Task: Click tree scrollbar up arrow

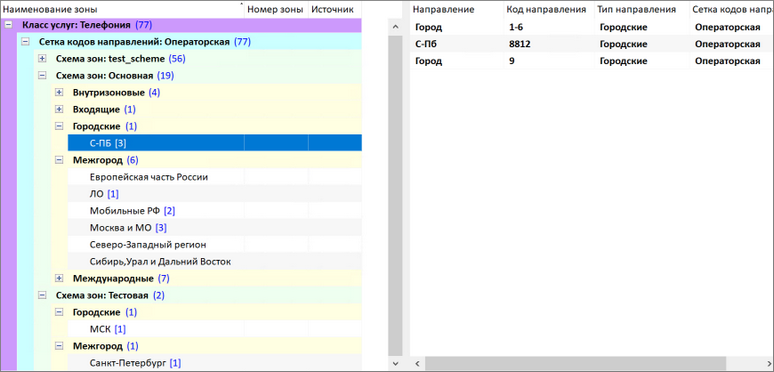Action: coord(395,27)
